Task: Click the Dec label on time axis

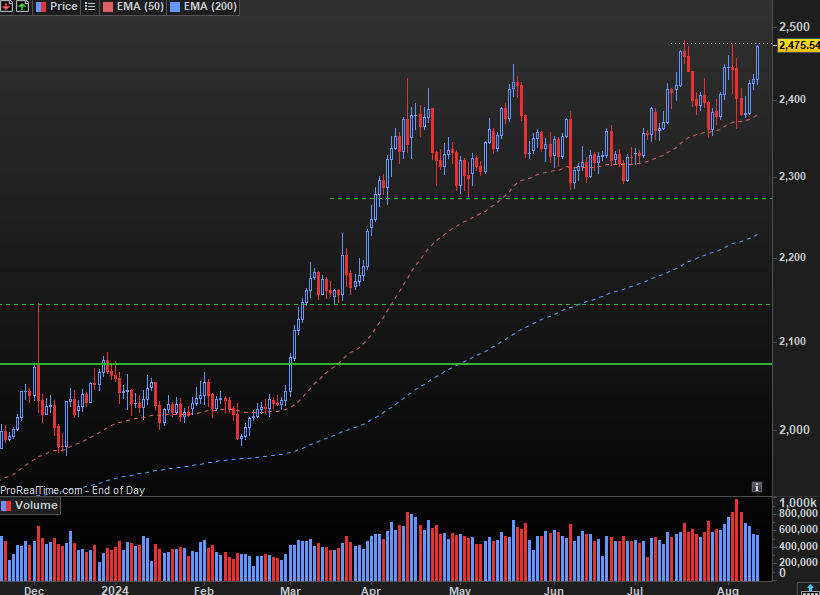Action: pyautogui.click(x=34, y=590)
